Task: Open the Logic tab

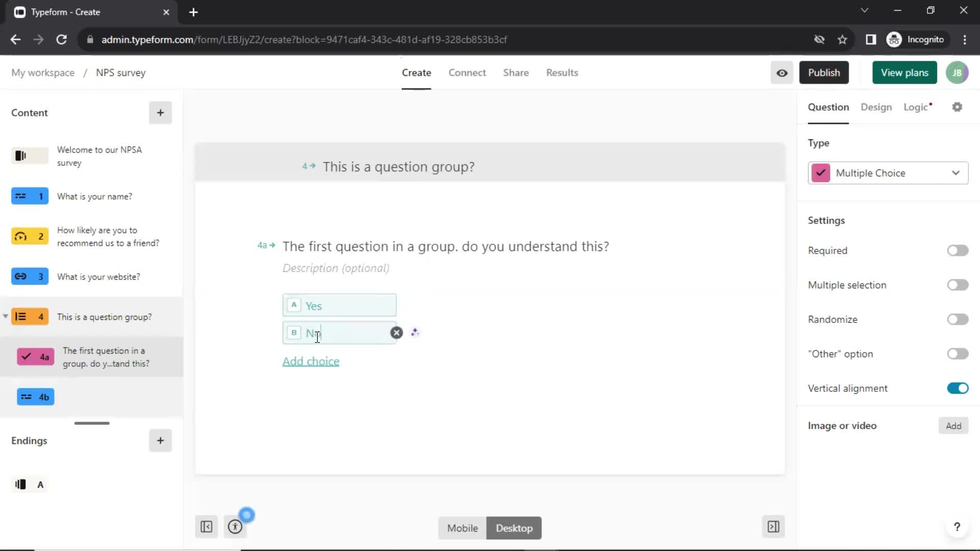Action: pos(917,107)
